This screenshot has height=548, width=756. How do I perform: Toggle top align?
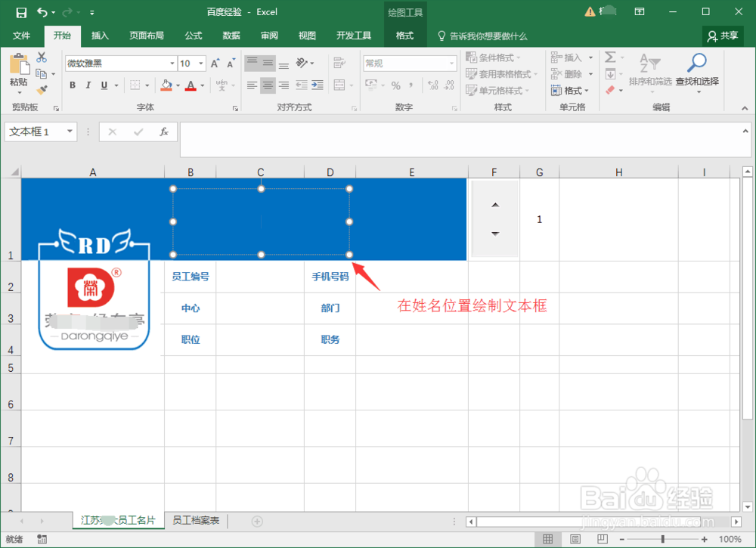tap(253, 63)
